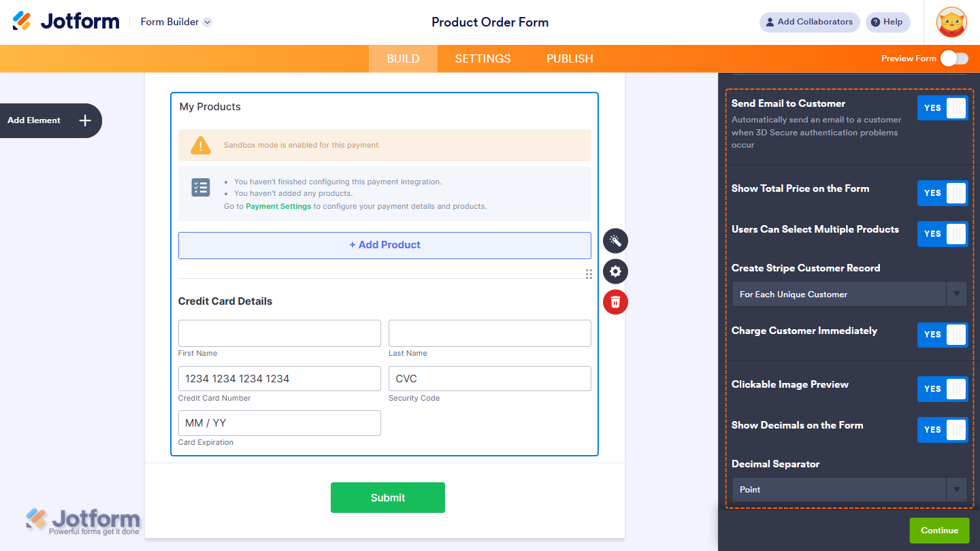Screen dimensions: 980x551
Task: Switch to the SETTINGS tab
Action: pyautogui.click(x=483, y=59)
